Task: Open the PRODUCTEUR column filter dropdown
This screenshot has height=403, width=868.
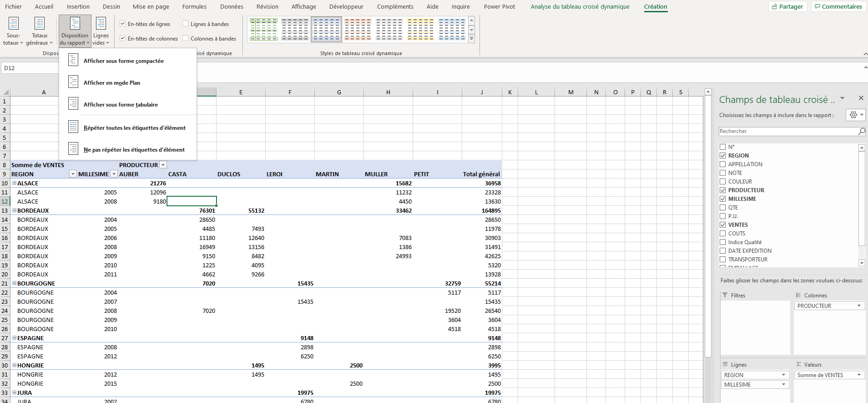Action: tap(163, 165)
